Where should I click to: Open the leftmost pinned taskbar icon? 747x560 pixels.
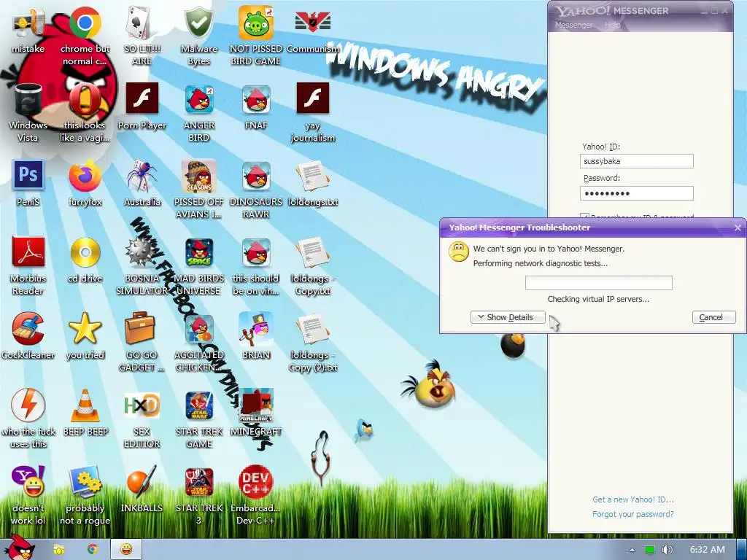click(58, 549)
